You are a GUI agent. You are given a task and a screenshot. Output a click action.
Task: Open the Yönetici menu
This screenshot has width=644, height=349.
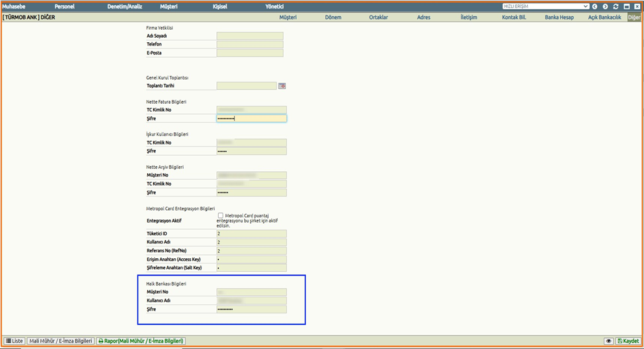(x=275, y=6)
